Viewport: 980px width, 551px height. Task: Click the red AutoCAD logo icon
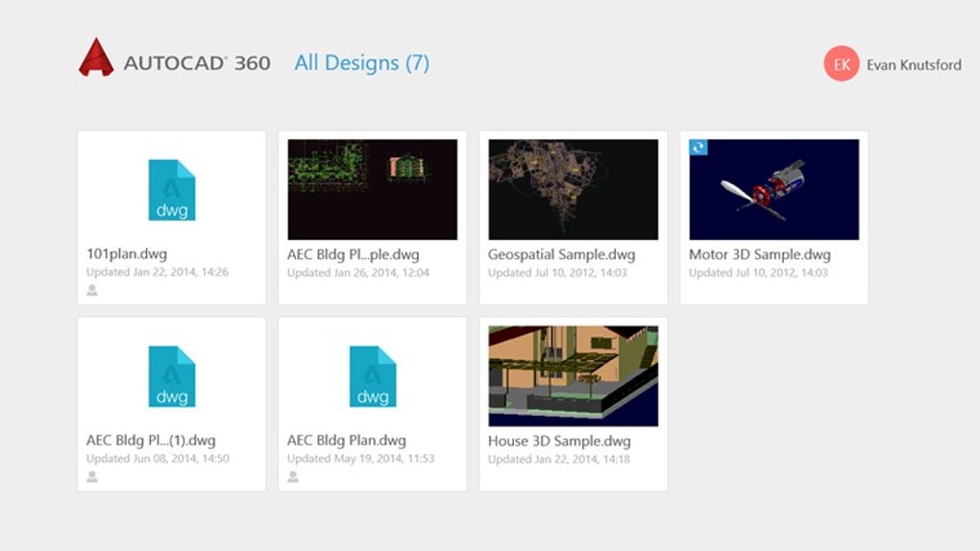(x=96, y=58)
